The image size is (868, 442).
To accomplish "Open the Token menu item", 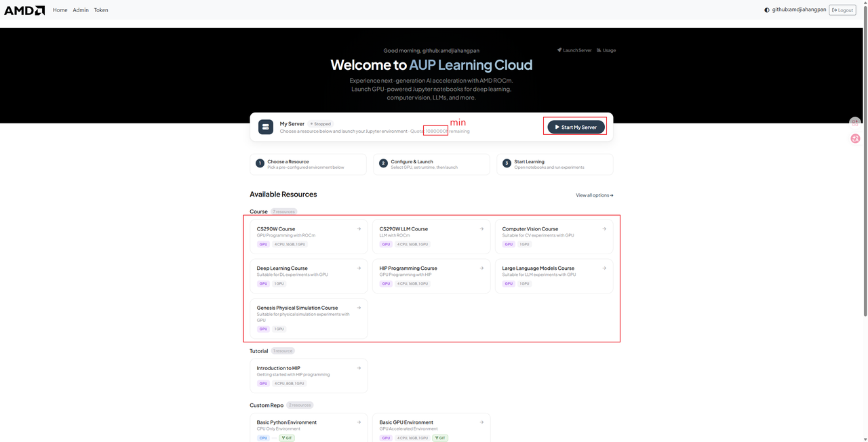I will (101, 10).
